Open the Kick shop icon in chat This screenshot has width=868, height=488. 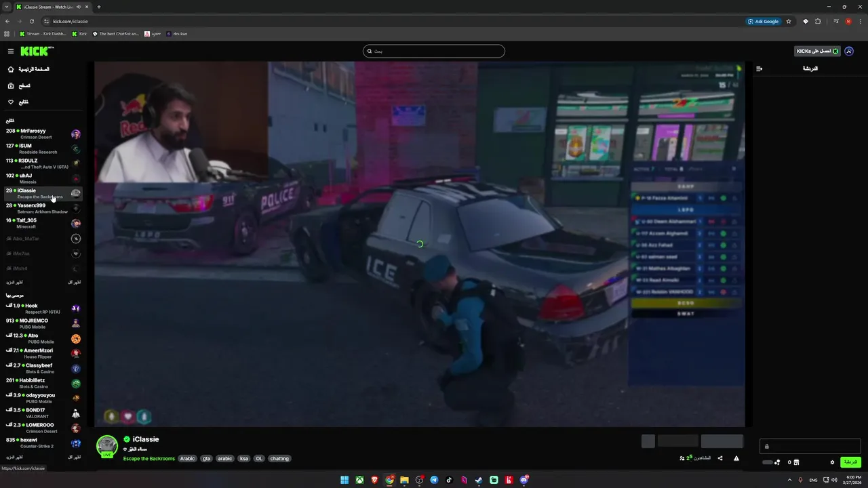tap(797, 462)
